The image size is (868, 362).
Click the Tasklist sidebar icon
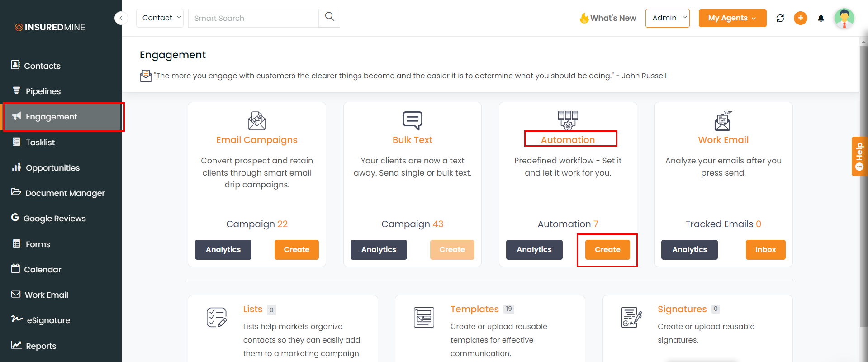tap(16, 142)
